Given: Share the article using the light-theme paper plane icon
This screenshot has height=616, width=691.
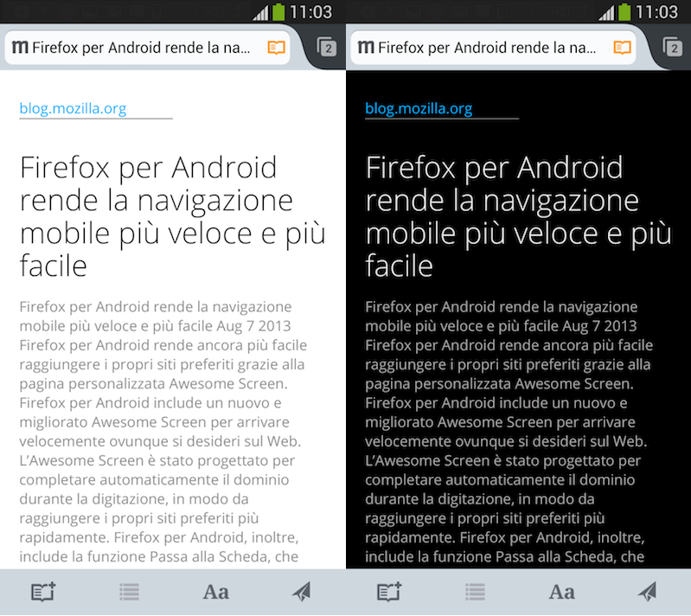Looking at the screenshot, I should pyautogui.click(x=301, y=592).
